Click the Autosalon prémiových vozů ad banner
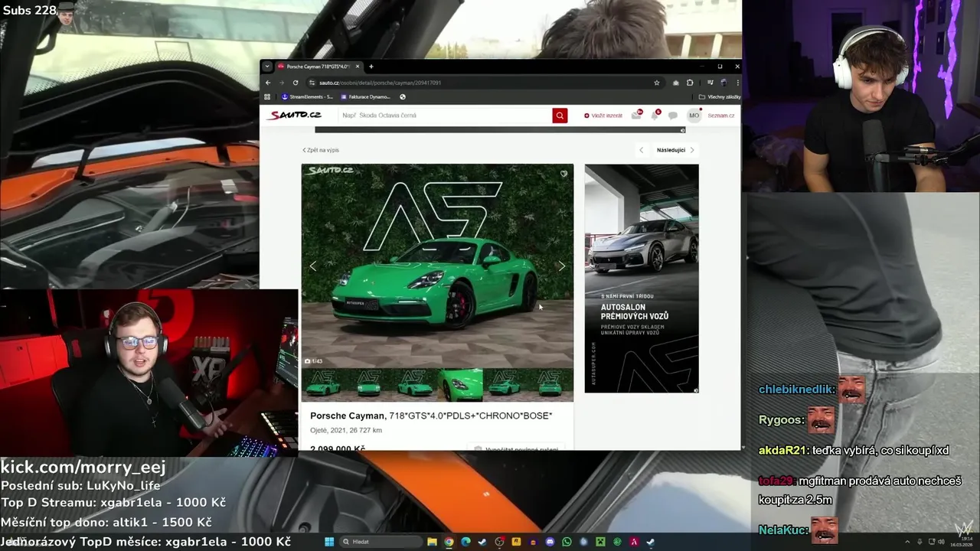980x551 pixels. coord(642,279)
